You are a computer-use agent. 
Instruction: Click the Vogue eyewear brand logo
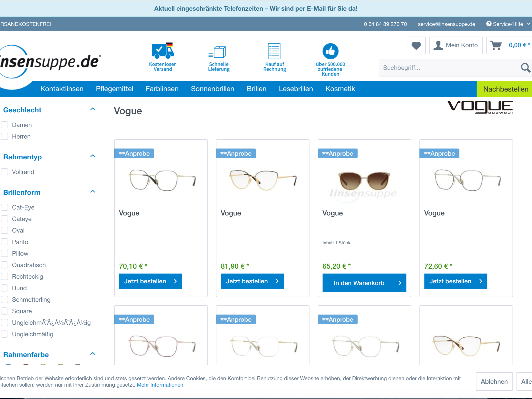tap(480, 107)
